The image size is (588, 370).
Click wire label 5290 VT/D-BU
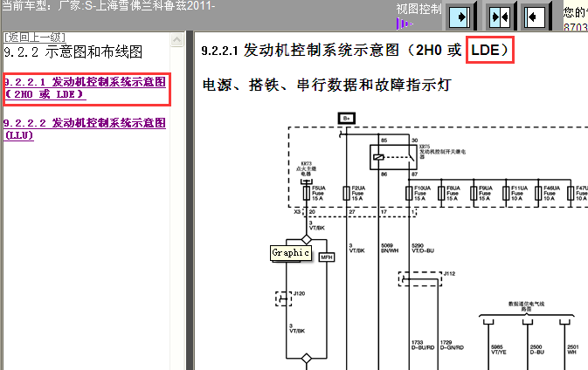423,248
